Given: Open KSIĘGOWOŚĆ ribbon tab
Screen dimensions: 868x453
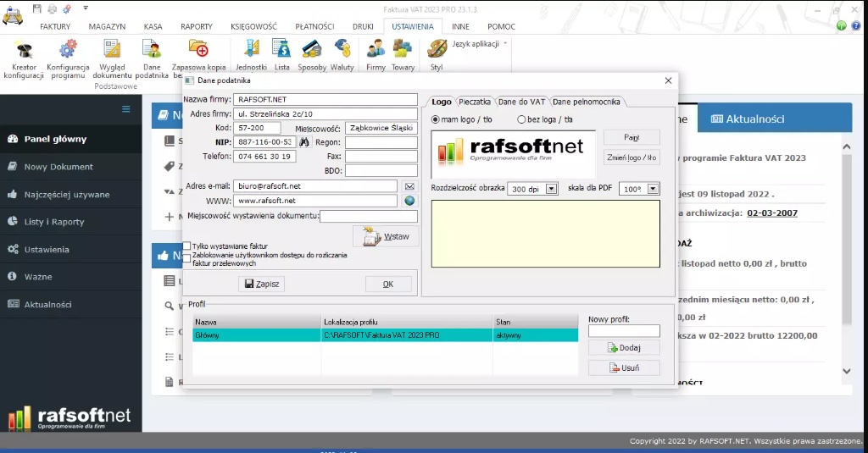Looking at the screenshot, I should point(253,26).
